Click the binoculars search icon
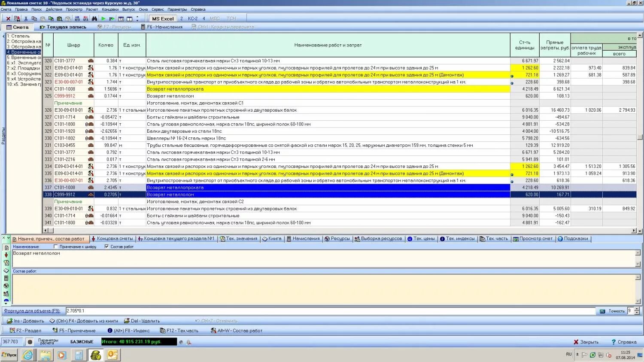644x362 pixels. coord(94,19)
